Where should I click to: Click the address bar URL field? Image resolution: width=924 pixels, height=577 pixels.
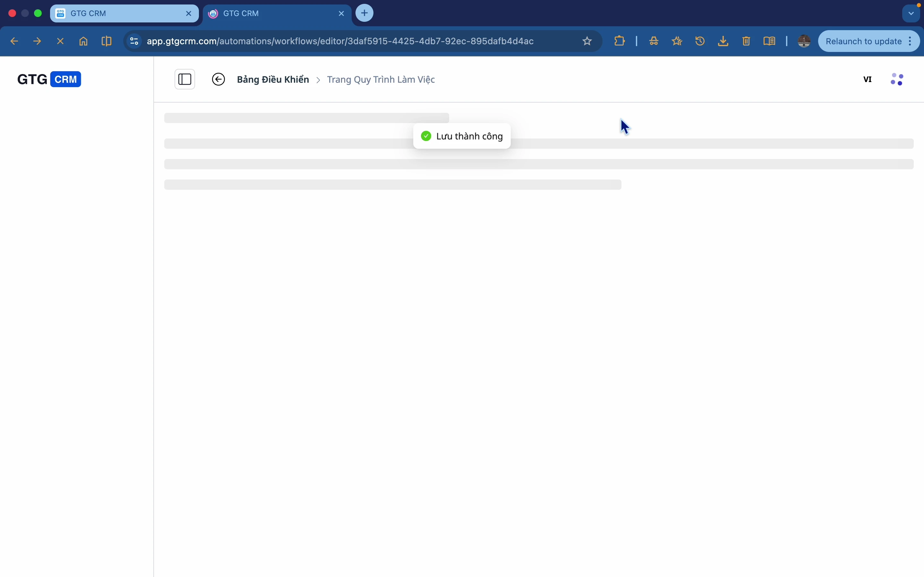(x=340, y=41)
